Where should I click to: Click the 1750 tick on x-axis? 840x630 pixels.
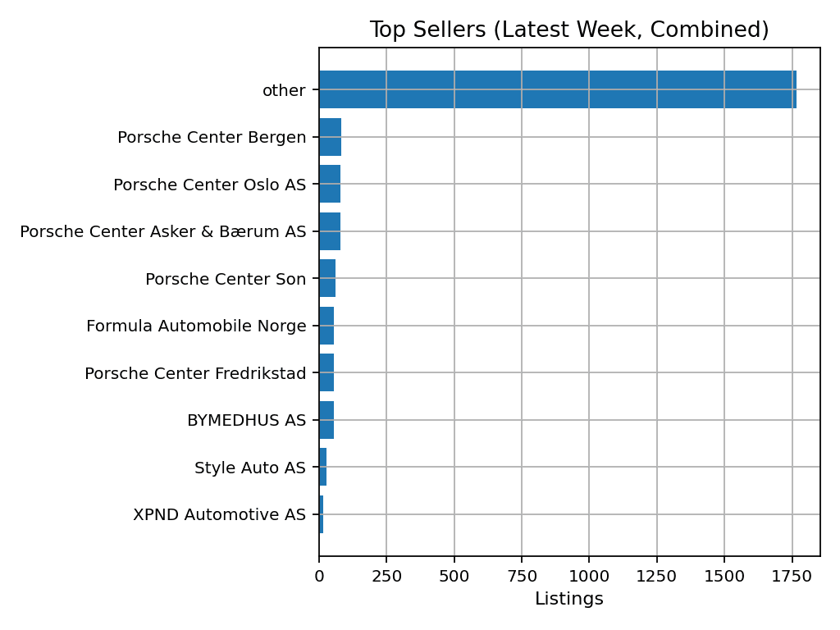(x=792, y=576)
